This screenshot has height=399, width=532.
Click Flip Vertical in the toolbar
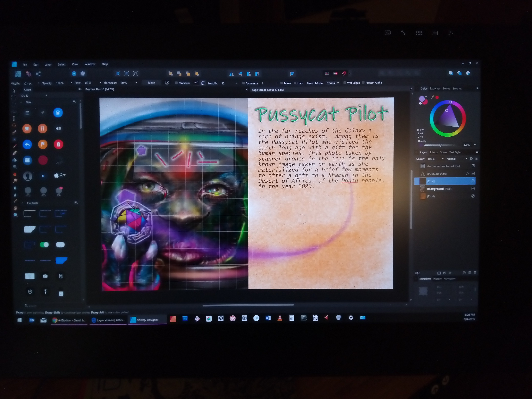coord(240,74)
